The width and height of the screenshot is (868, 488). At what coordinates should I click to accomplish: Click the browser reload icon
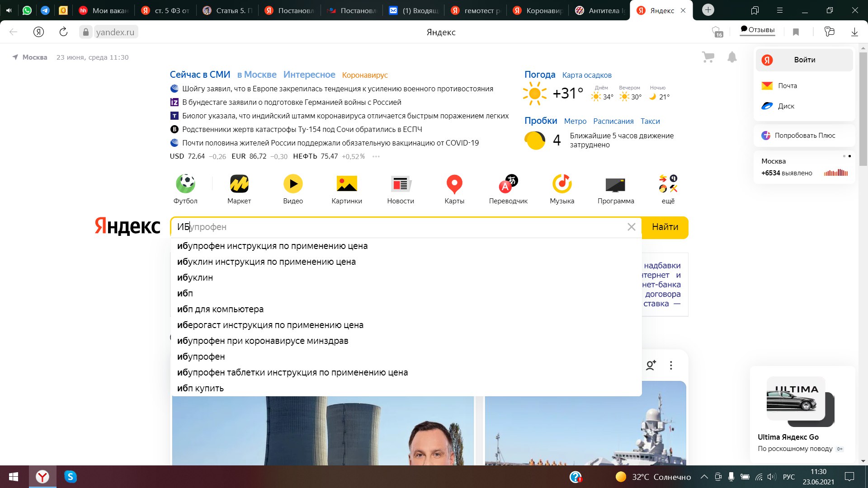(63, 32)
